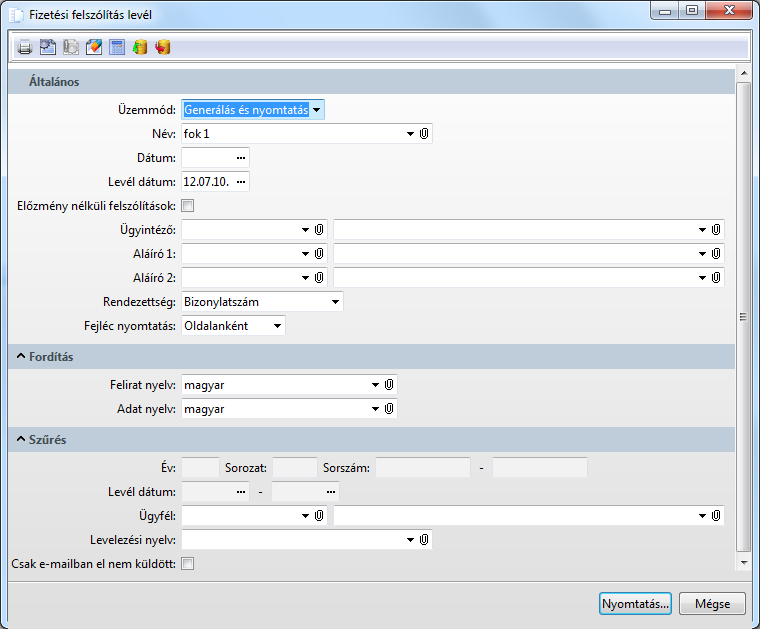Click the paperclip next to Felirat nyelv
This screenshot has width=760, height=629.
389,385
